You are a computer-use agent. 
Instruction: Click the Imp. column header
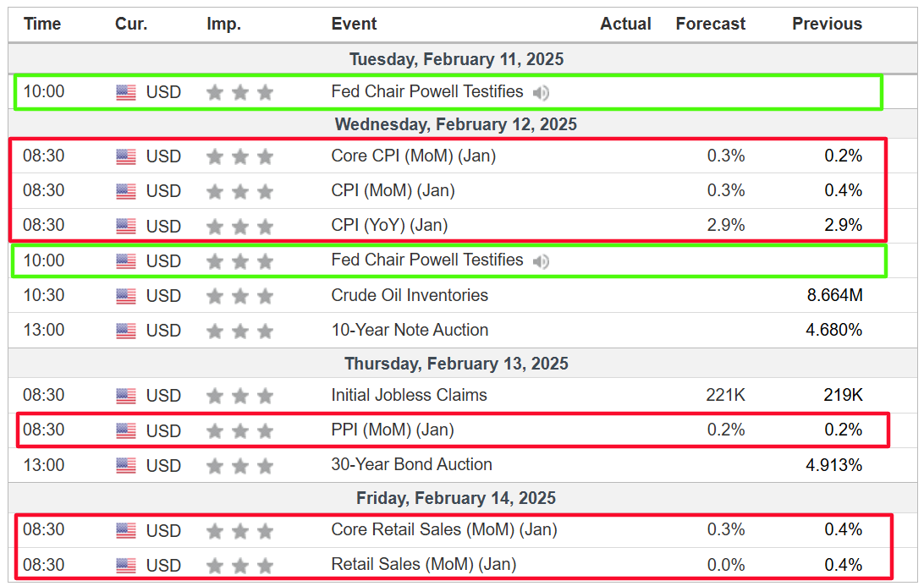224,25
